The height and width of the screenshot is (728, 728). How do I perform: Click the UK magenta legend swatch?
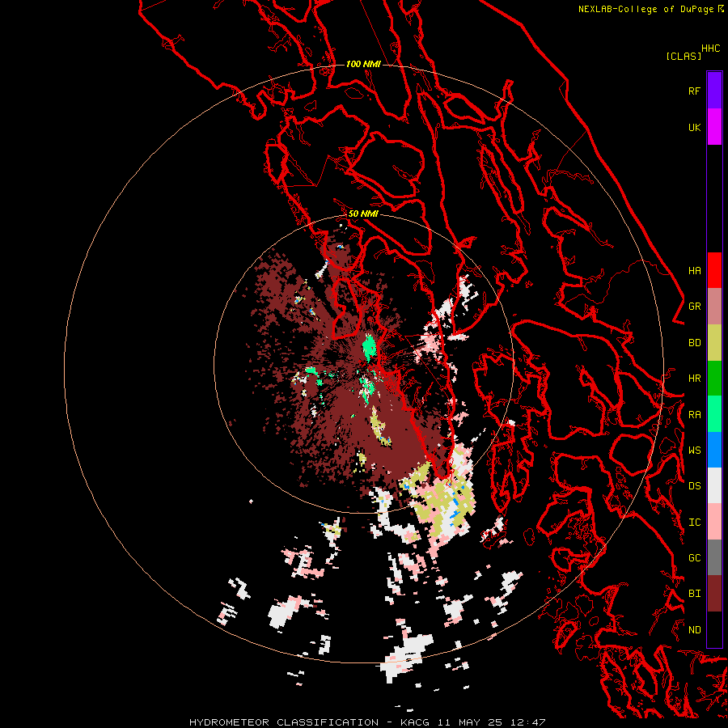(714, 127)
